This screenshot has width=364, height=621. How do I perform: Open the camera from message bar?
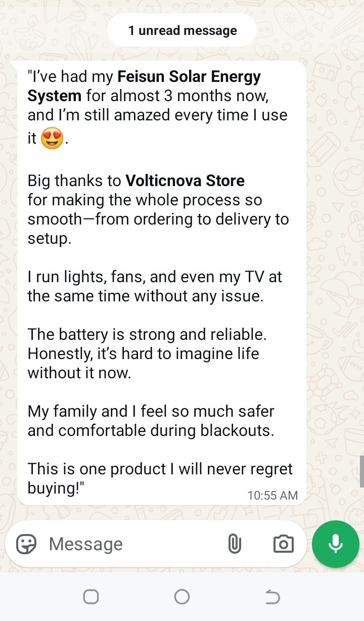coord(283,544)
